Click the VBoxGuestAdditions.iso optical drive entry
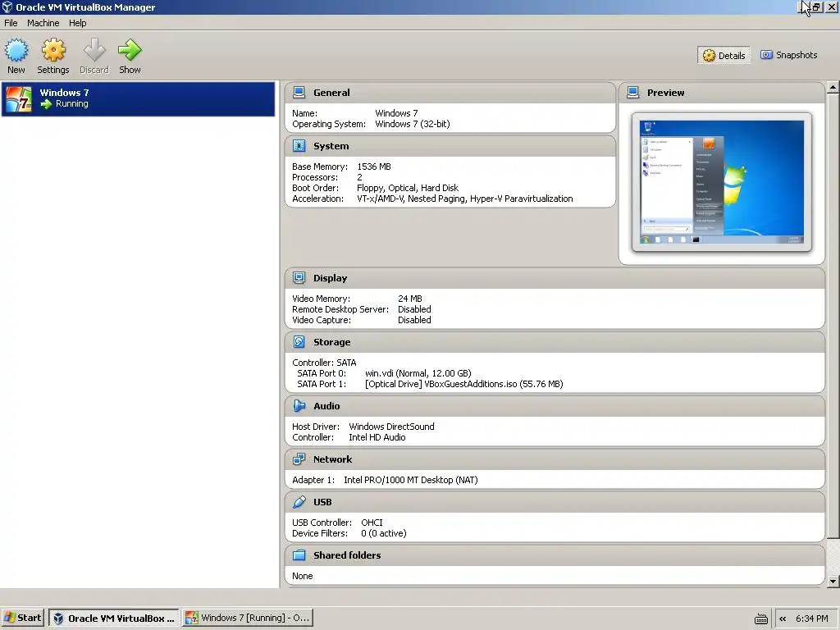 click(x=464, y=384)
